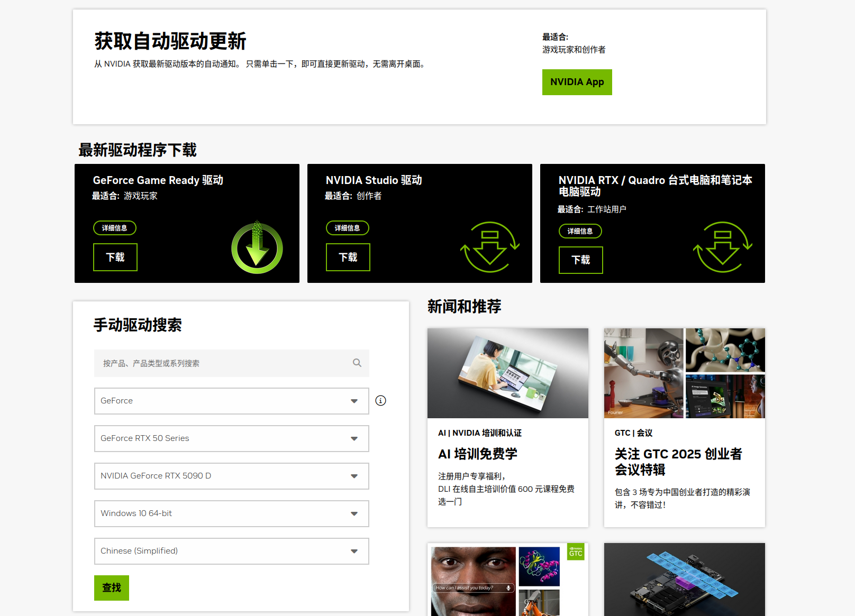Click the 新闻和推荐 heading
This screenshot has height=616, width=855.
[464, 306]
